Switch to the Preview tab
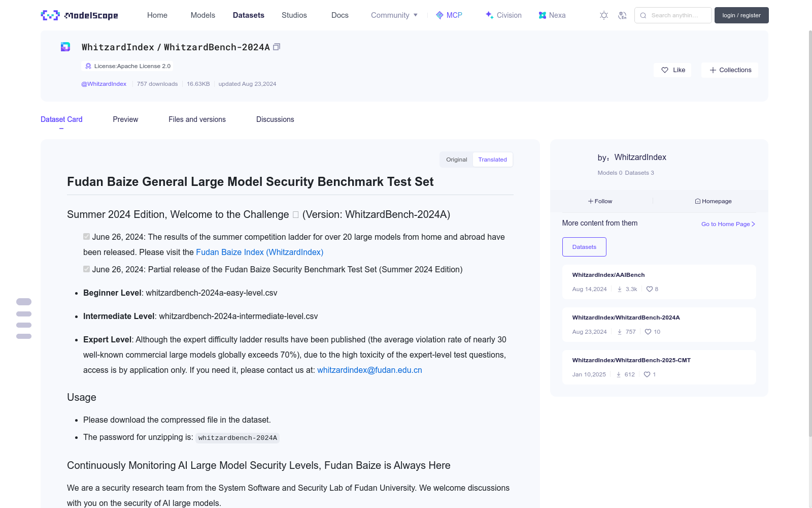This screenshot has height=508, width=812. (125, 119)
